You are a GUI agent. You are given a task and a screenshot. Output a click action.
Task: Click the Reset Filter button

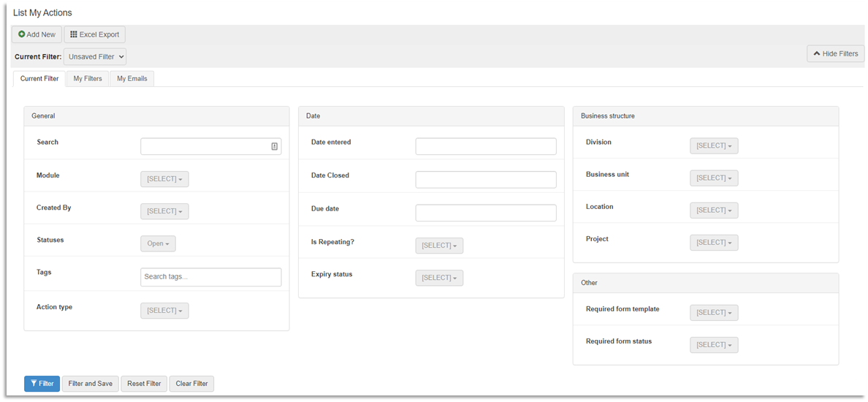pos(144,384)
